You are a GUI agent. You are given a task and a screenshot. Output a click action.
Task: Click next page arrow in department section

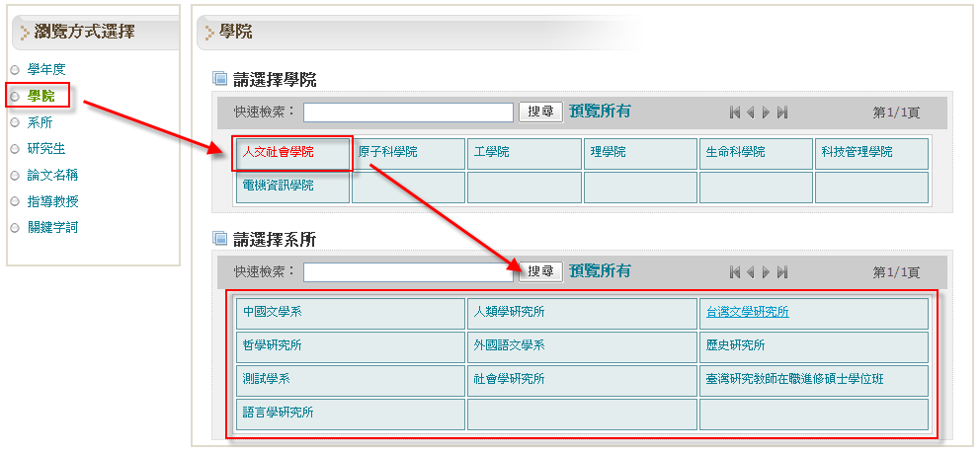tap(767, 272)
